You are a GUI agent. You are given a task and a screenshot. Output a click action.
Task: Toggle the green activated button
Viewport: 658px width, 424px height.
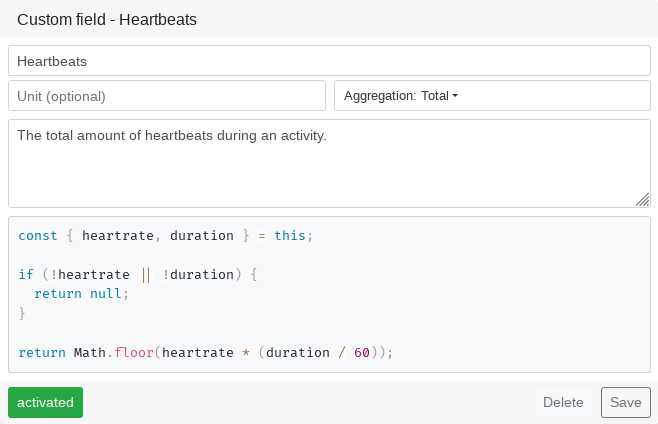(x=45, y=402)
